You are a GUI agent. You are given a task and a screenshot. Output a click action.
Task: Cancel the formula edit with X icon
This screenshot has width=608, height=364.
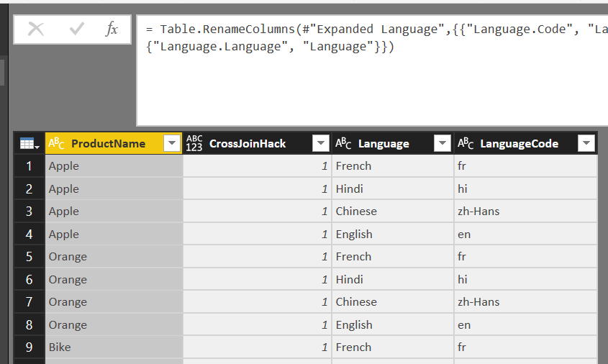coord(36,29)
